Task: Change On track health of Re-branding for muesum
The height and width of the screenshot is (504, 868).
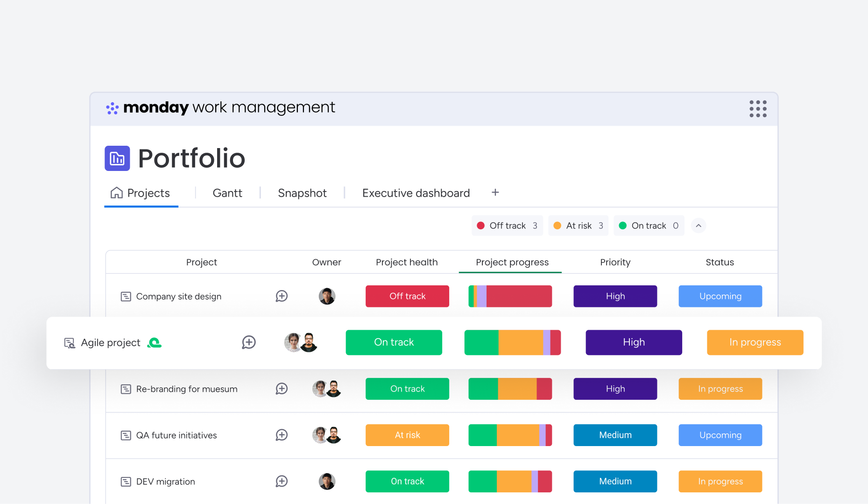Action: click(407, 389)
